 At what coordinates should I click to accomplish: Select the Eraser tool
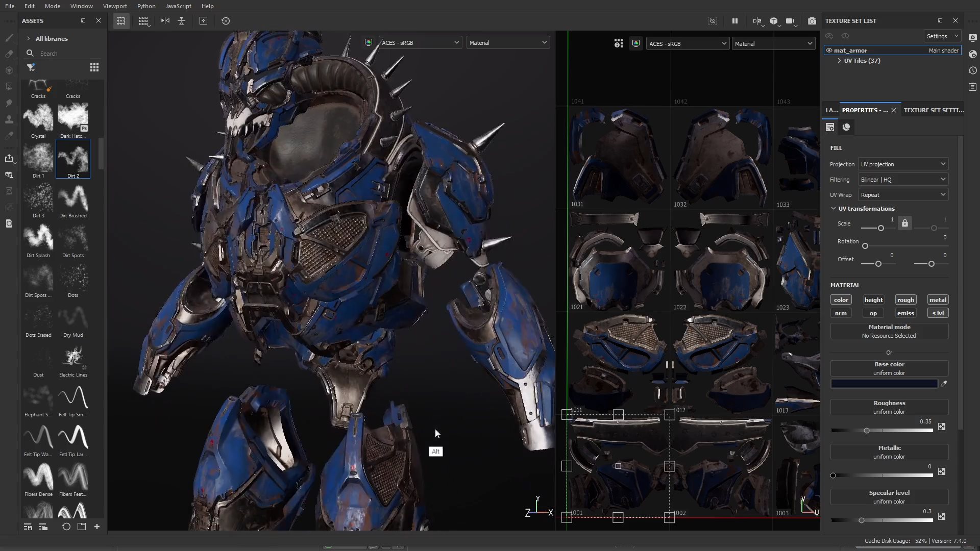click(x=9, y=54)
